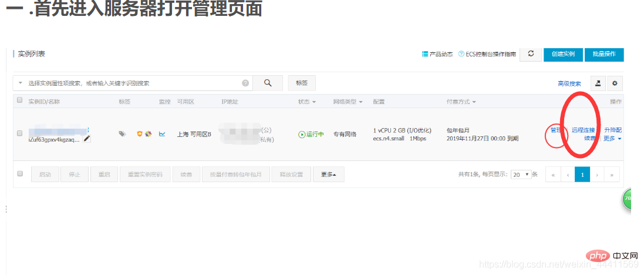Click the orange security shield icon

tap(140, 134)
